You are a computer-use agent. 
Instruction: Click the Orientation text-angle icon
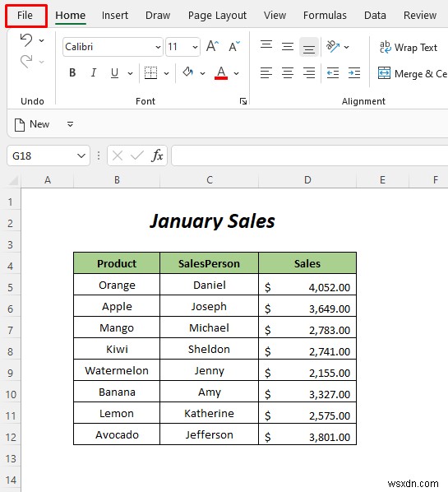(x=333, y=46)
